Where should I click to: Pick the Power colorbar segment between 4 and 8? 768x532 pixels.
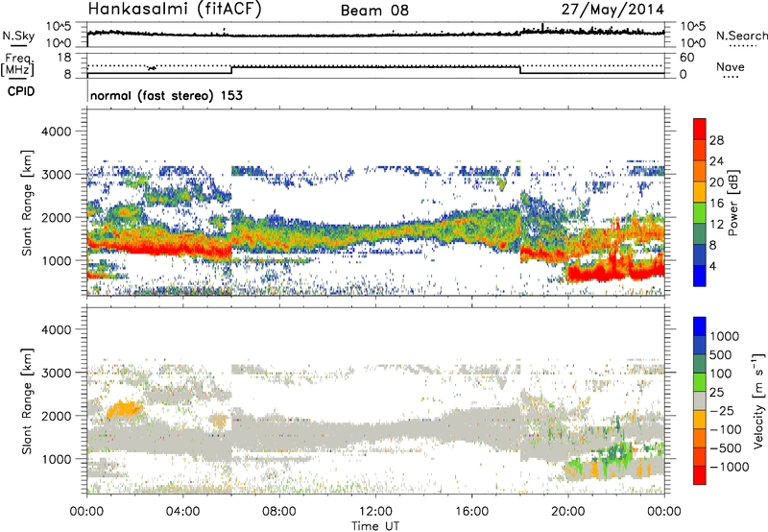(700, 255)
